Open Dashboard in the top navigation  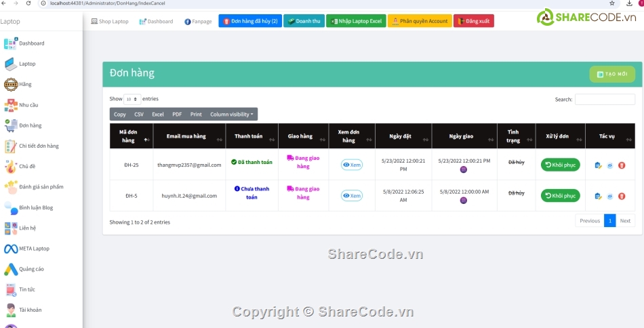pyautogui.click(x=156, y=21)
